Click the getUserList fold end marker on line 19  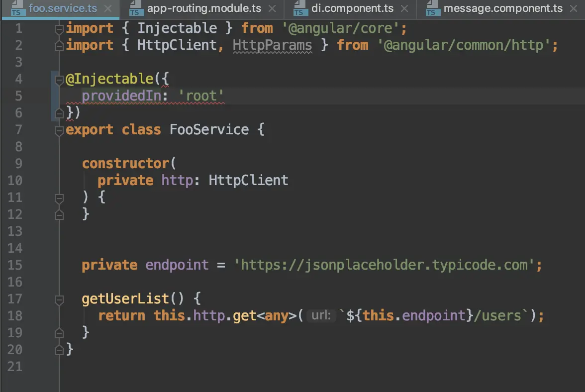pos(59,333)
